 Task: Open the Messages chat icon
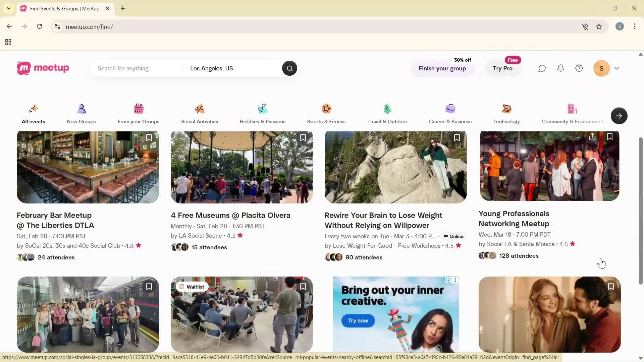coord(542,68)
